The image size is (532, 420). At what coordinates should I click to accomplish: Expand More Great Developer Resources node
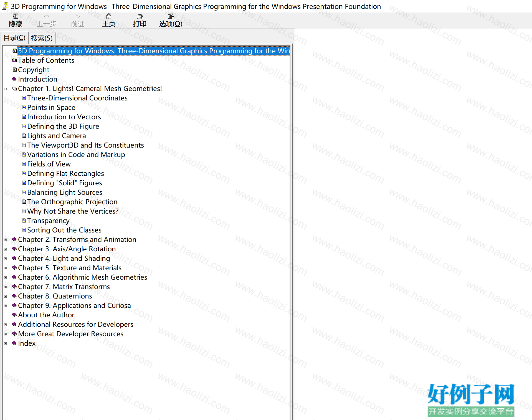pyautogui.click(x=5, y=334)
